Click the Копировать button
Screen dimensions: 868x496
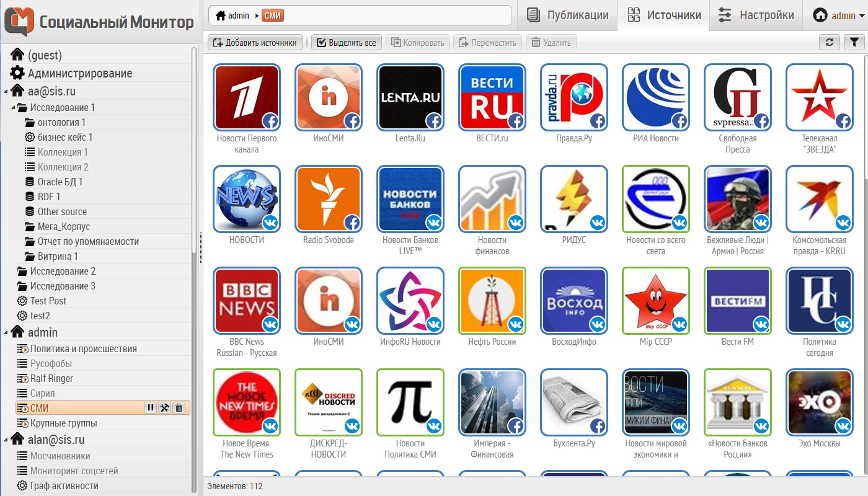[x=418, y=43]
